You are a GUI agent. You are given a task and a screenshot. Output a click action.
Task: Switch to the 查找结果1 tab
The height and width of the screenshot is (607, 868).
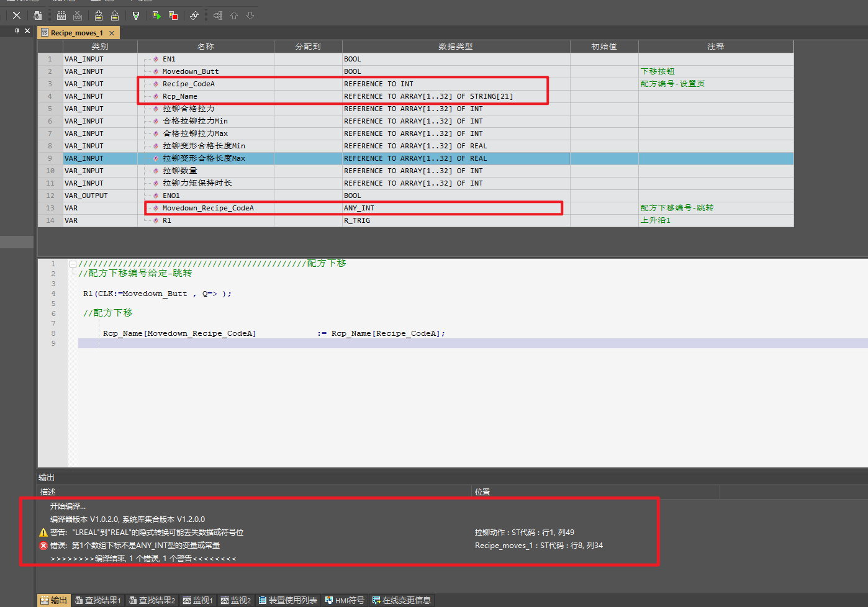pyautogui.click(x=98, y=600)
